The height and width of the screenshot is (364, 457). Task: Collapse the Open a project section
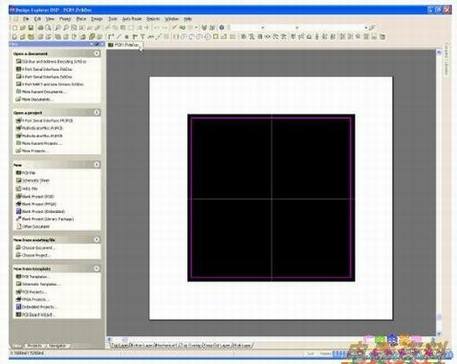pos(97,112)
